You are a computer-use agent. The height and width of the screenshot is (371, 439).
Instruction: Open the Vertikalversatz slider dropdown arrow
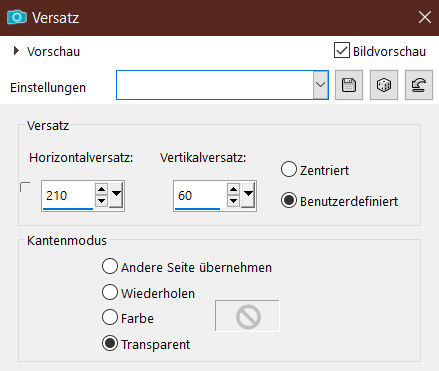[x=248, y=195]
